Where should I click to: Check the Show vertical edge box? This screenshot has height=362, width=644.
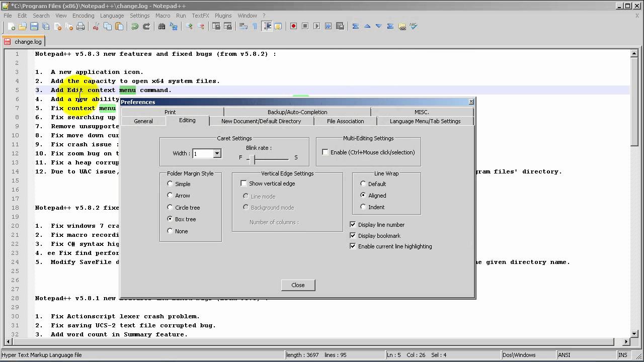click(244, 184)
